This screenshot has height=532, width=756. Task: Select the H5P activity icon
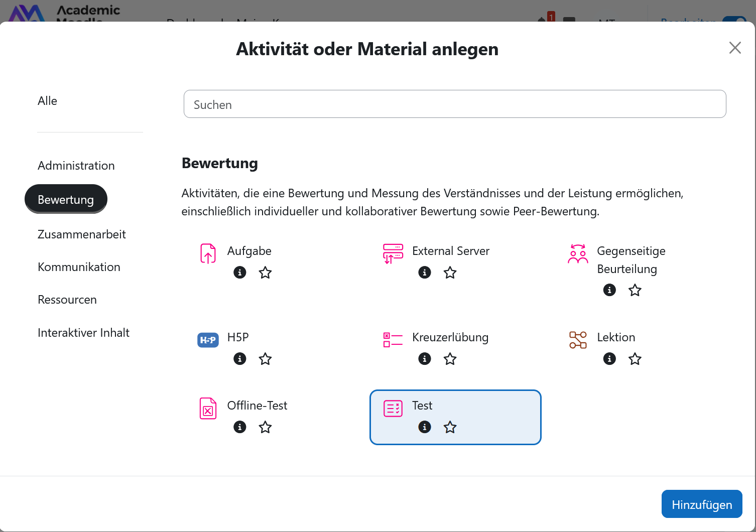208,340
